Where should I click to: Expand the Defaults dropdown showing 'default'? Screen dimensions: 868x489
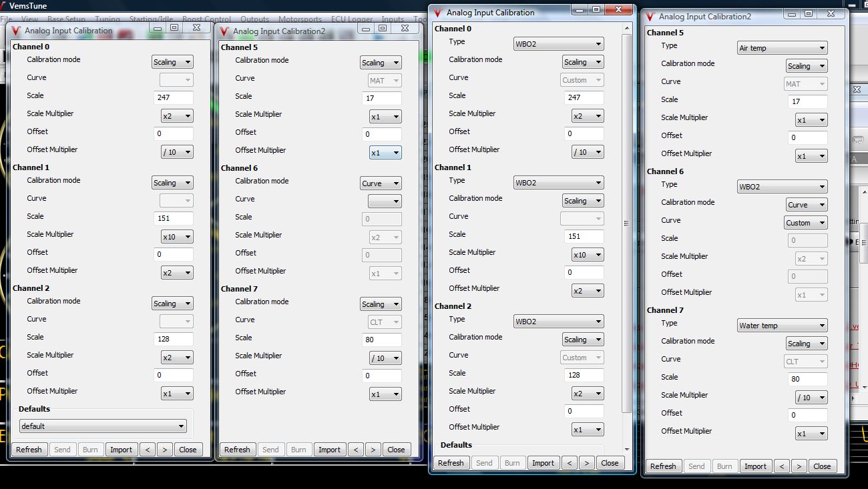(x=102, y=426)
